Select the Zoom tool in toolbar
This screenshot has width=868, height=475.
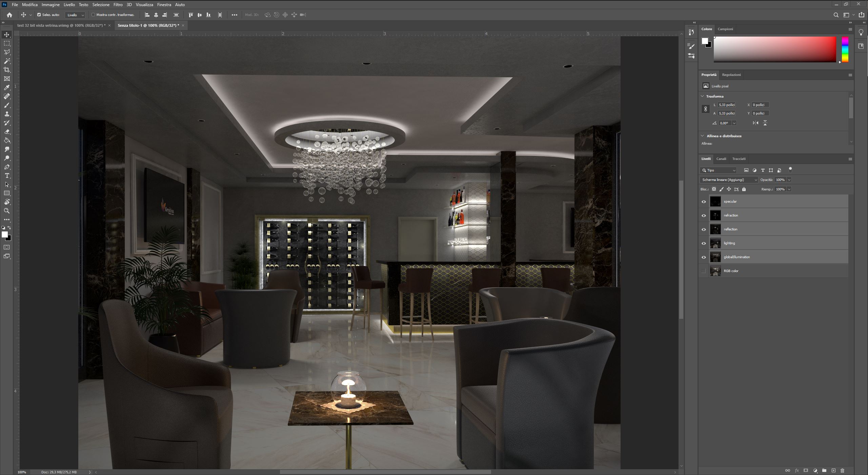(7, 211)
